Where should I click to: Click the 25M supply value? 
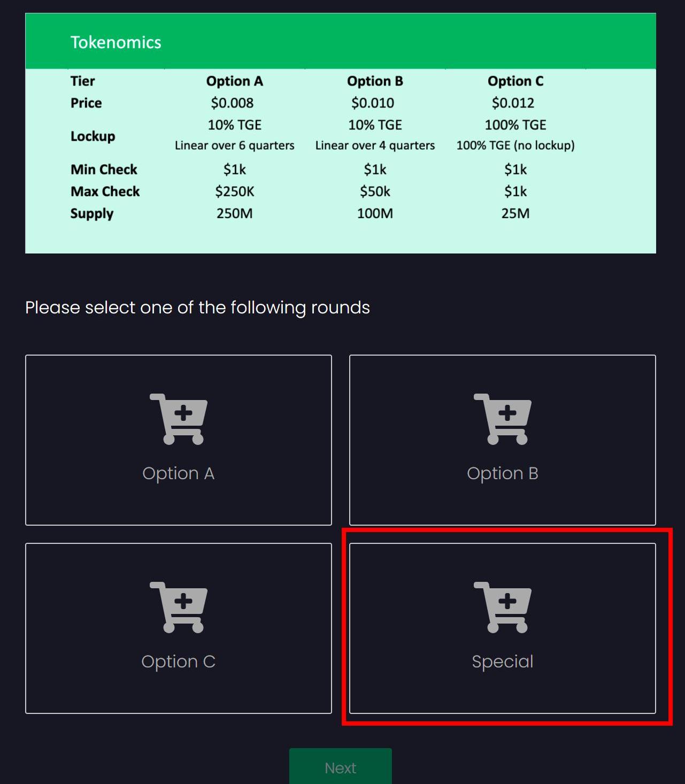(515, 213)
